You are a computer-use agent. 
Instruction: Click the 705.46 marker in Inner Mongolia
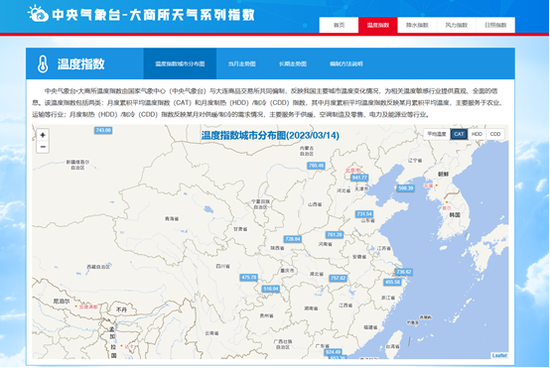(x=316, y=165)
